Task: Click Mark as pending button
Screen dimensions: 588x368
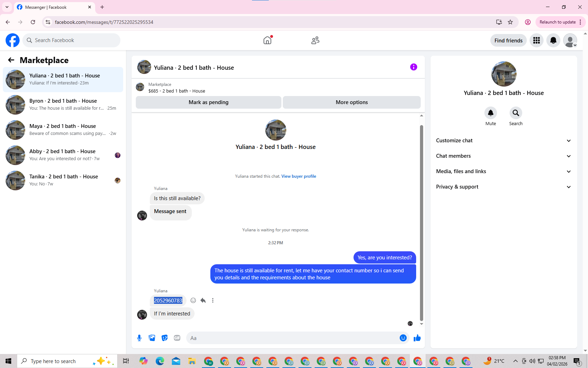Action: pyautogui.click(x=209, y=102)
